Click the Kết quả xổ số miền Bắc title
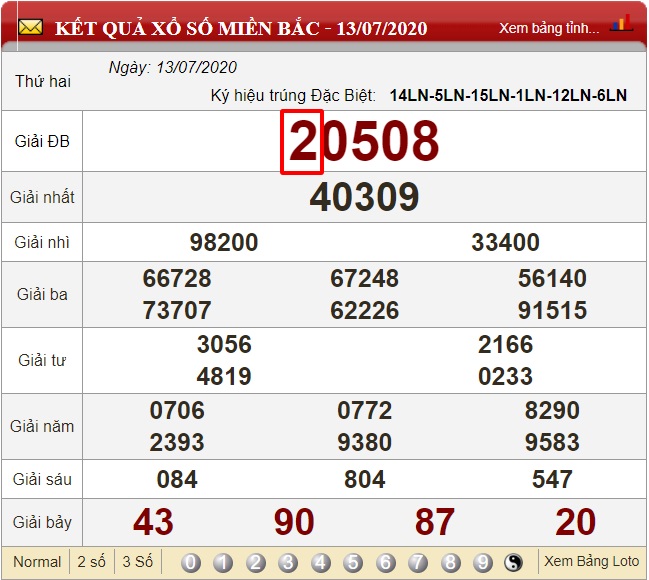This screenshot has width=649, height=580. [240, 28]
